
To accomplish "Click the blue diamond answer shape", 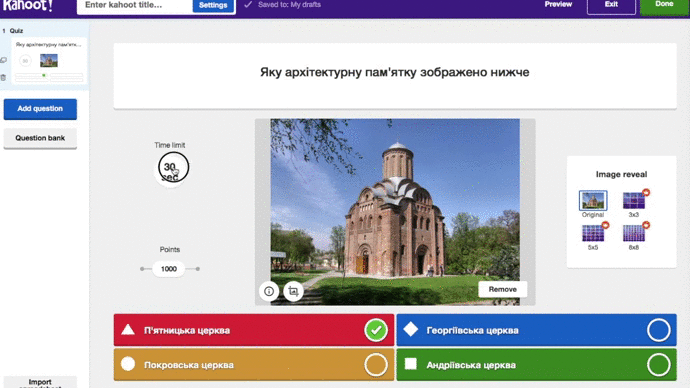I will click(x=411, y=329).
